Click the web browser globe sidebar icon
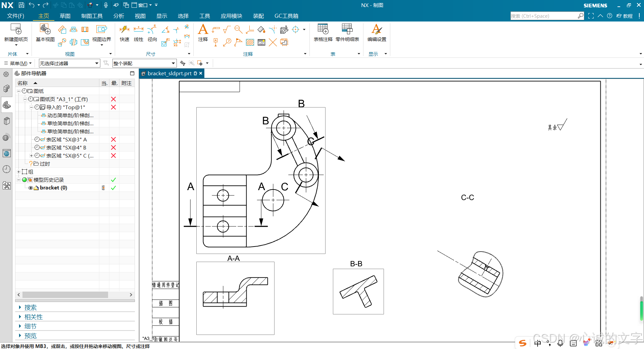The height and width of the screenshot is (349, 644). 6,154
